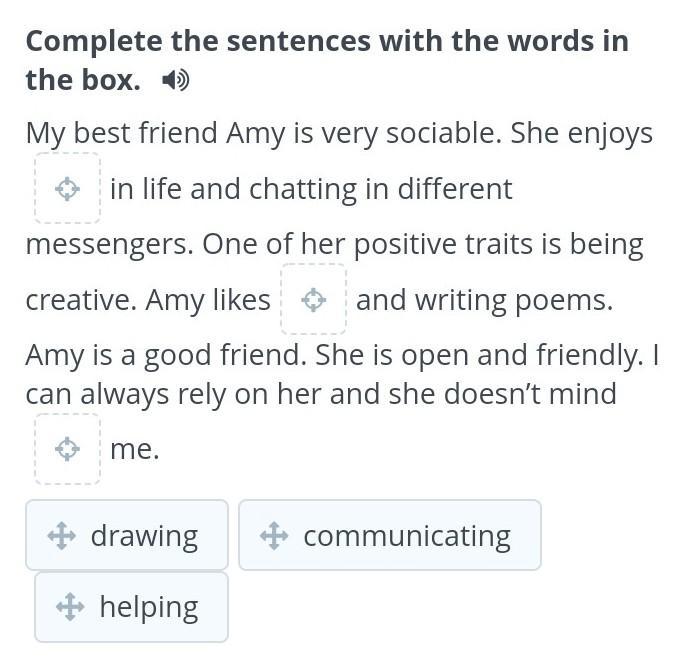Click the move arrows icon on "communicating"

tap(274, 535)
